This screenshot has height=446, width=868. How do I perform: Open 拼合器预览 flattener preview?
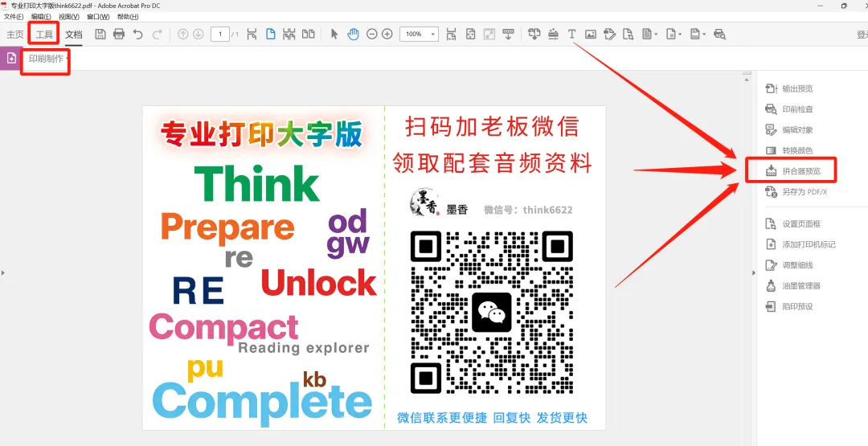pyautogui.click(x=792, y=171)
